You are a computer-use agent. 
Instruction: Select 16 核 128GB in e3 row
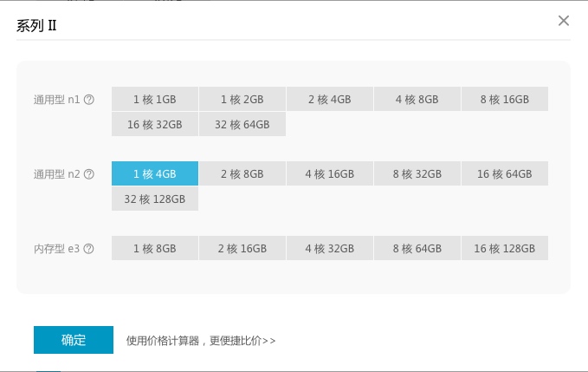[x=505, y=249]
